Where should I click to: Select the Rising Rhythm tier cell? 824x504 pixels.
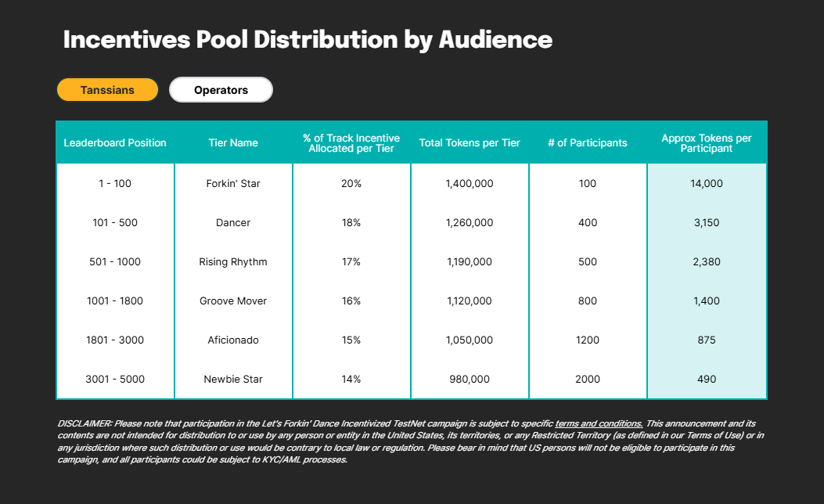[232, 261]
